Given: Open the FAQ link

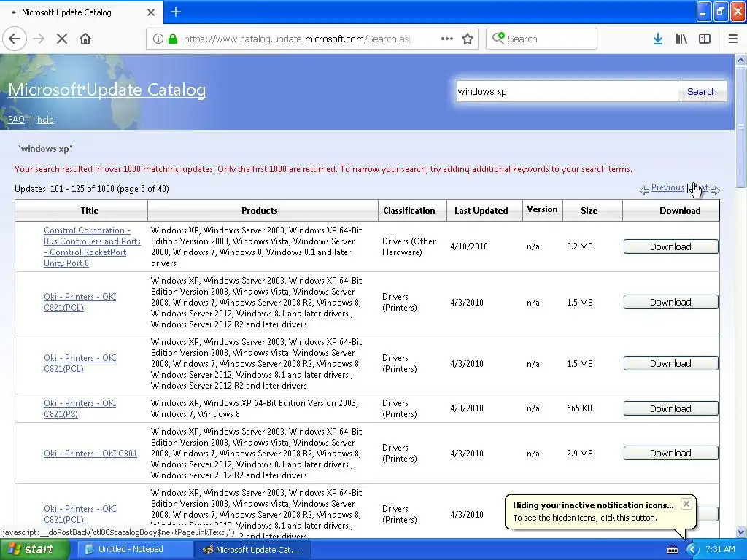Looking at the screenshot, I should (x=16, y=119).
